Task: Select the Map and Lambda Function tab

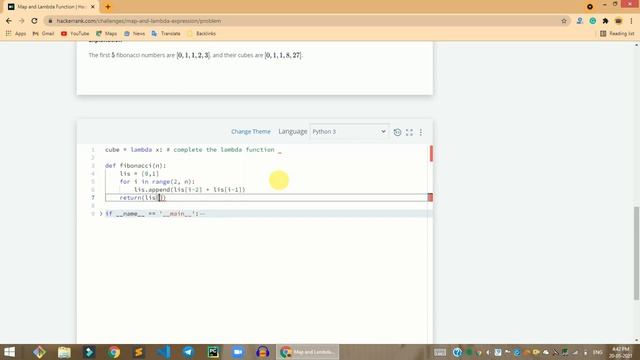Action: (x=51, y=7)
